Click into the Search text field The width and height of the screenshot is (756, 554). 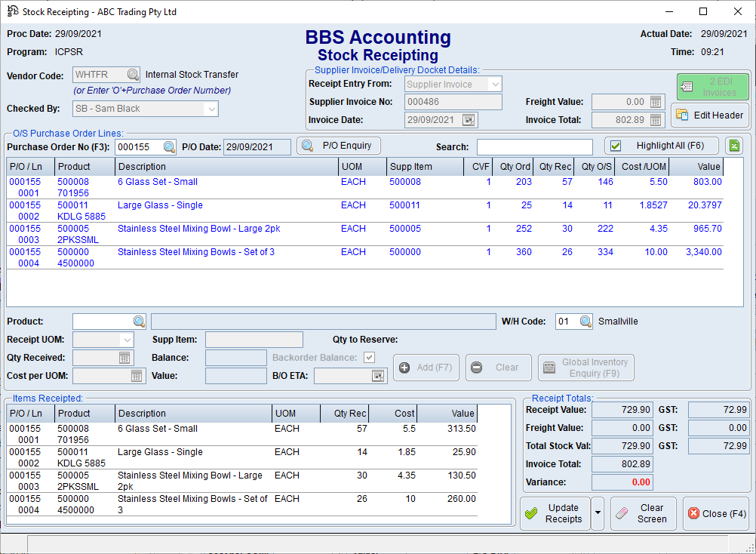[x=534, y=147]
